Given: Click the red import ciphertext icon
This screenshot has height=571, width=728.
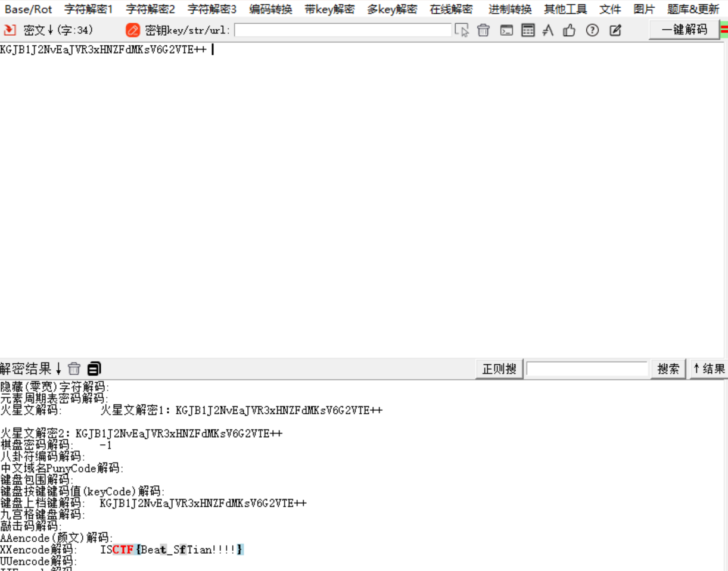Looking at the screenshot, I should [x=10, y=30].
